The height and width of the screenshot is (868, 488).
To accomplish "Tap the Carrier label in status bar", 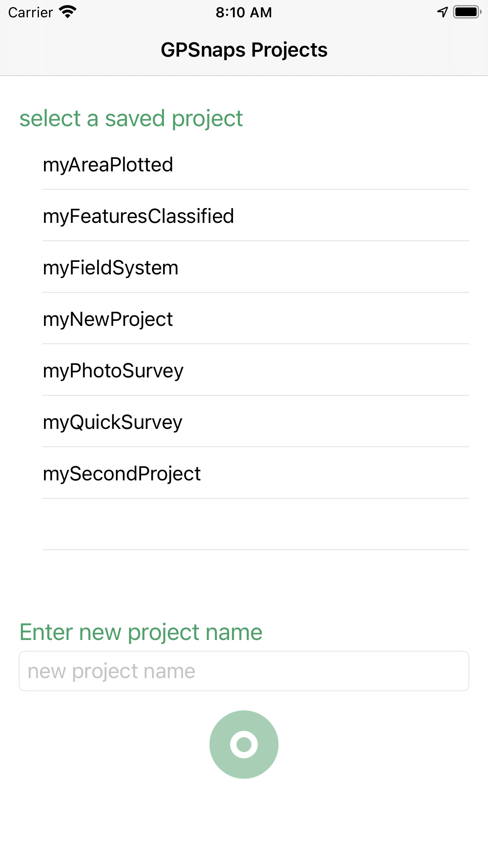I will (x=31, y=12).
